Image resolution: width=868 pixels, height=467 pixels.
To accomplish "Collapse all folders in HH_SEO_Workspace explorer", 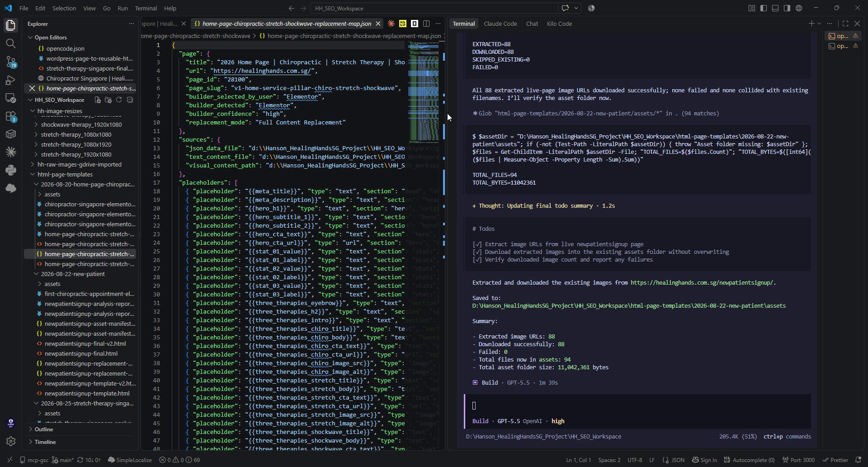I will click(x=130, y=100).
